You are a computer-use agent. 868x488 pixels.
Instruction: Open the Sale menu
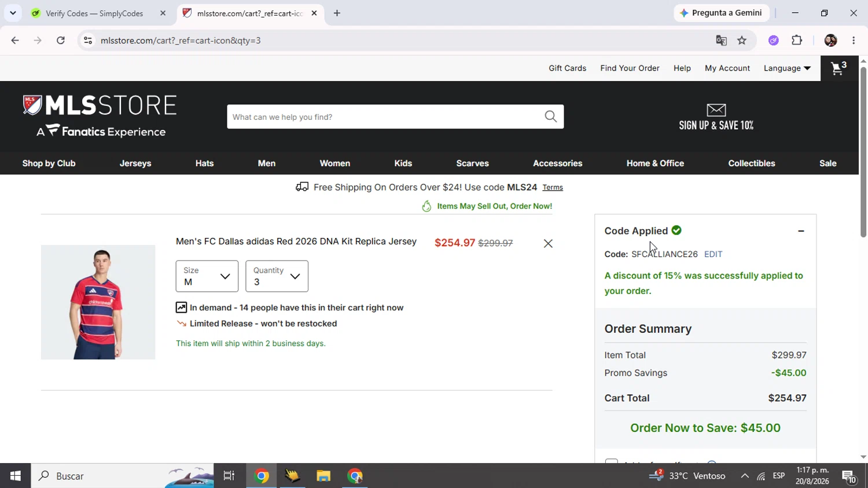pyautogui.click(x=828, y=163)
